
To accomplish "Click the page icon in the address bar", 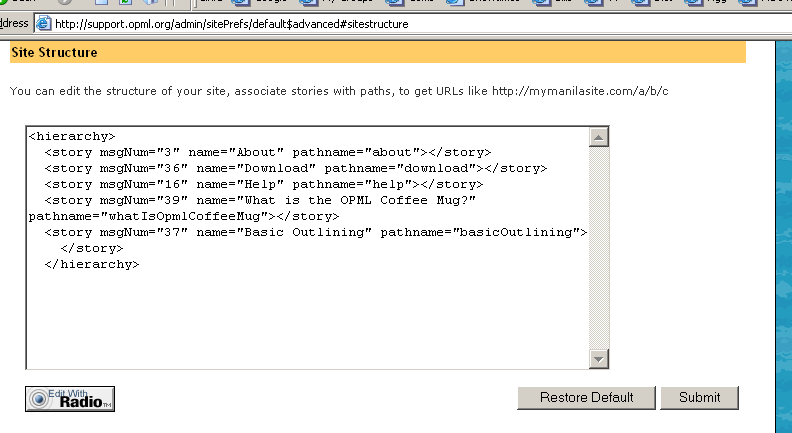I will [x=44, y=24].
